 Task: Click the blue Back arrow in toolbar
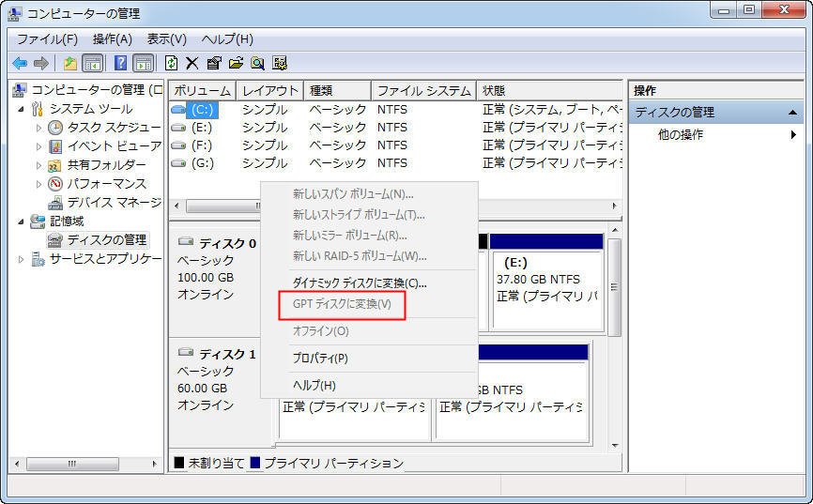(x=19, y=63)
